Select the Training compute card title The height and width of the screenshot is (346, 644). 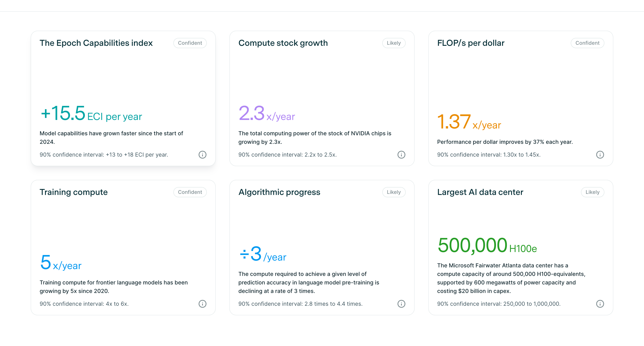click(x=73, y=192)
